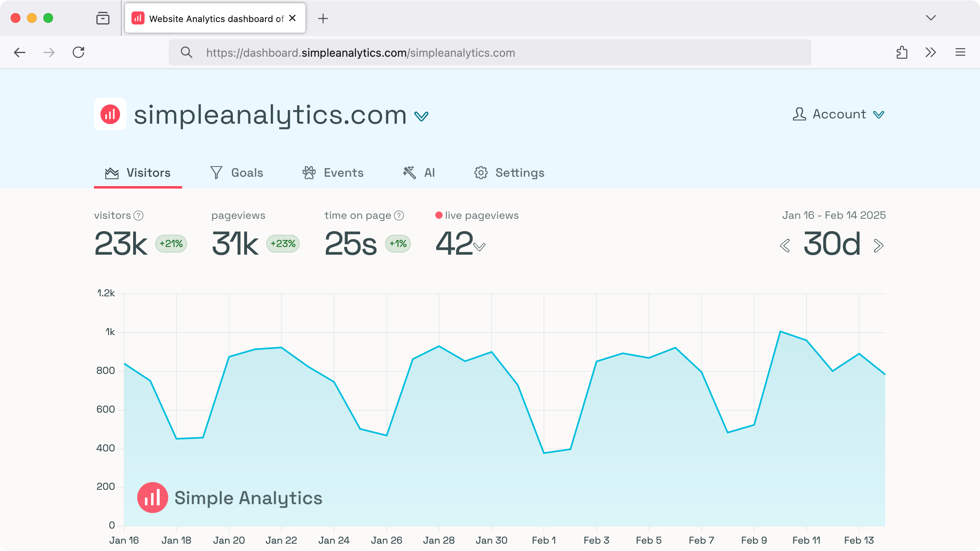Image resolution: width=980 pixels, height=551 pixels.
Task: Expand the domain selector chevron
Action: tap(421, 116)
